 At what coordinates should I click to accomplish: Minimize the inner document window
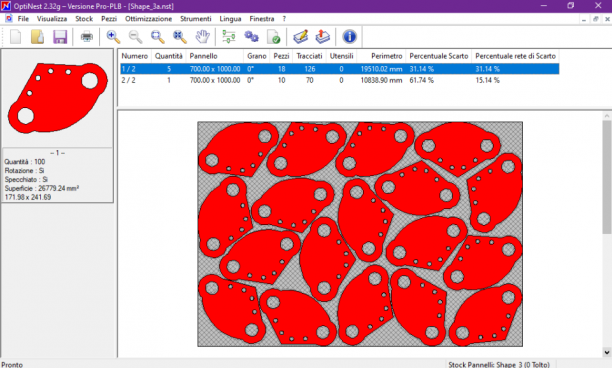click(x=584, y=19)
